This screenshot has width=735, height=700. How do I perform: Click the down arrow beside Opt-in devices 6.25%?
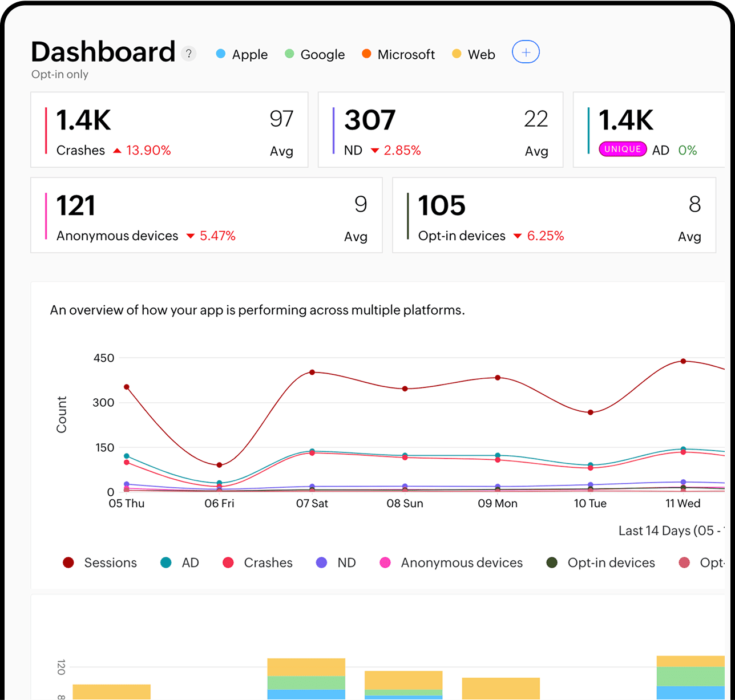coord(518,236)
